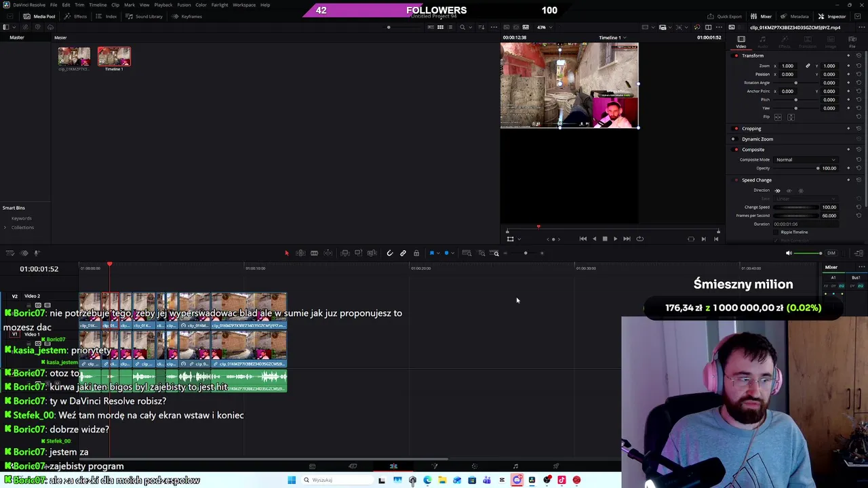
Task: Toggle the Cropping section switch
Action: coord(736,129)
